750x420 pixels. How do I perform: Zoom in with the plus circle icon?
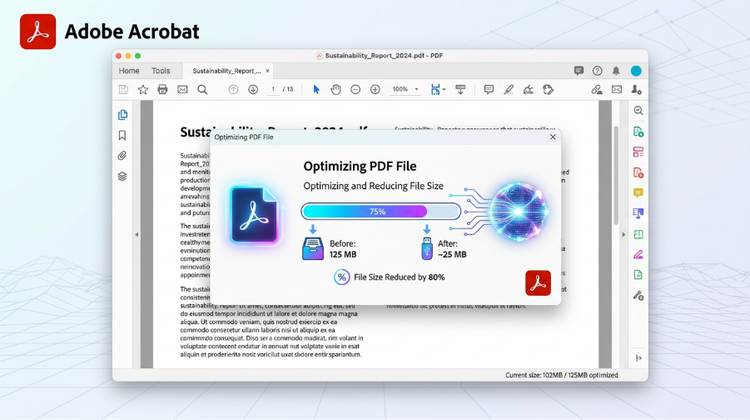(x=375, y=89)
